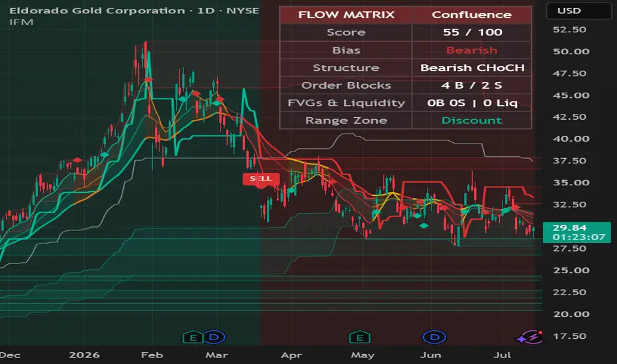Click the 27.50 price axis label
The image size is (617, 364).
(x=569, y=249)
